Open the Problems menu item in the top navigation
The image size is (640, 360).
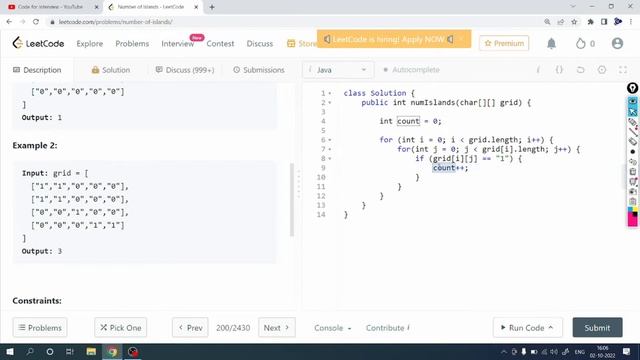[x=132, y=43]
